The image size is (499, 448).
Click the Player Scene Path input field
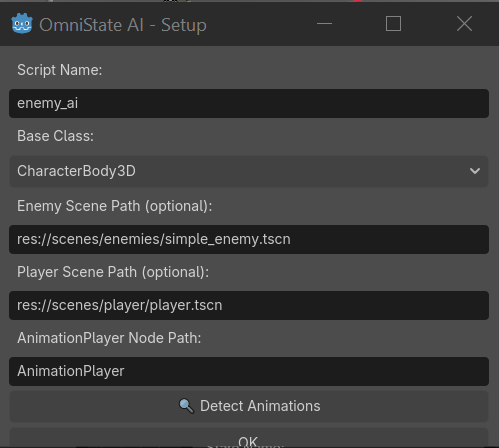pyautogui.click(x=249, y=305)
